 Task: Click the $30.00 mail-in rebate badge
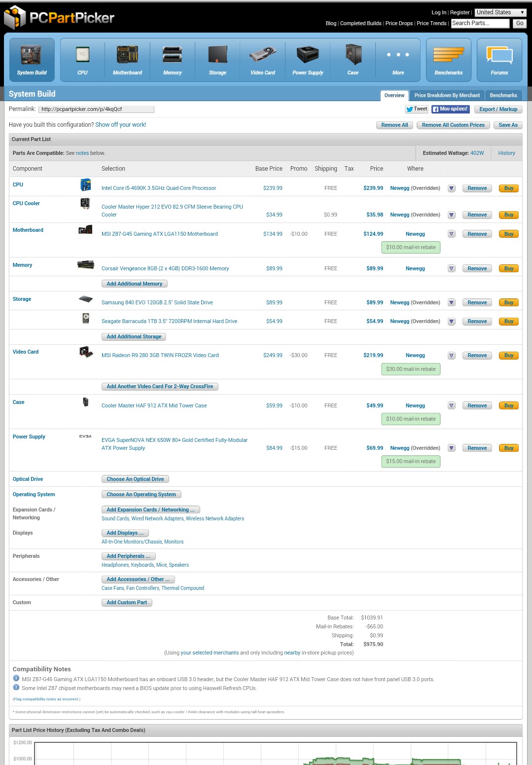(411, 369)
